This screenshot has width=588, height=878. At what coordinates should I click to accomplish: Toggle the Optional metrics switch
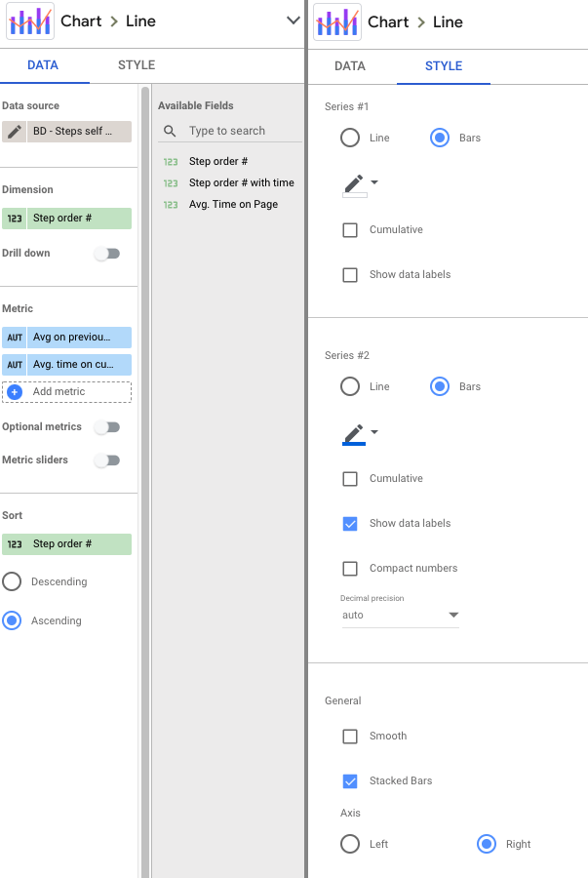click(107, 427)
